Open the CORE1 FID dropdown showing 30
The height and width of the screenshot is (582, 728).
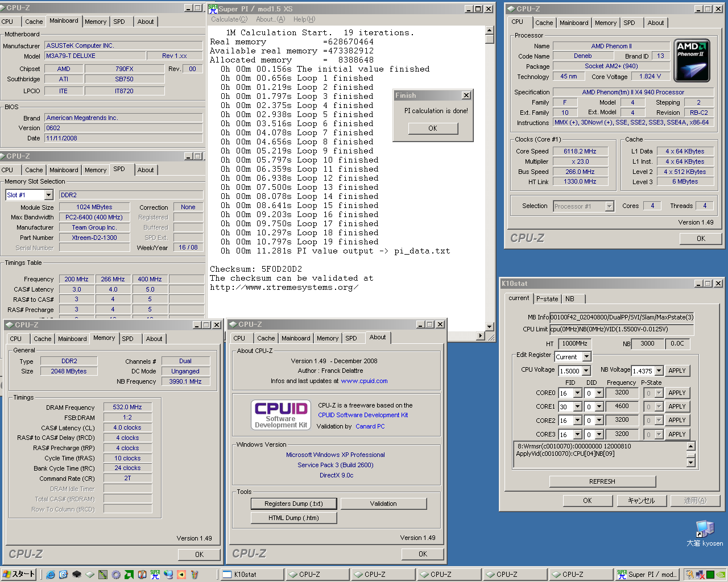(577, 407)
